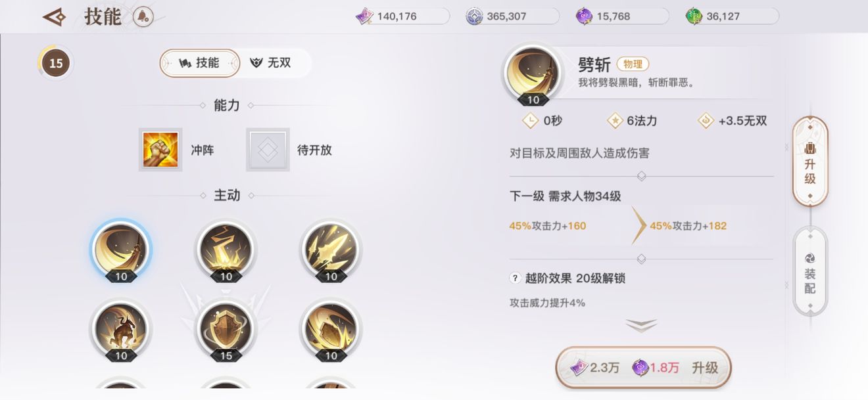Viewport: 868px width, 400px height.
Task: Open the 装配 side tab
Action: (810, 271)
